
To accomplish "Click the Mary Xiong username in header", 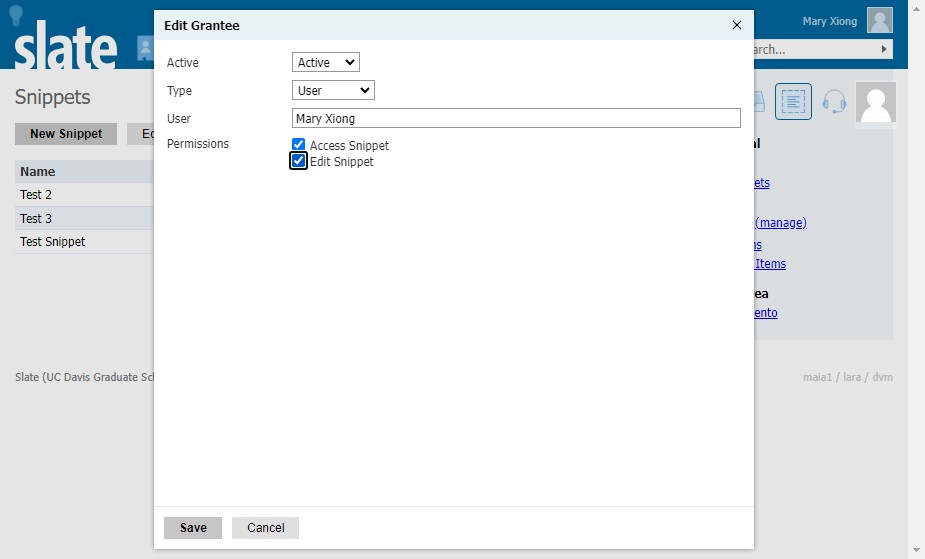I will point(829,21).
